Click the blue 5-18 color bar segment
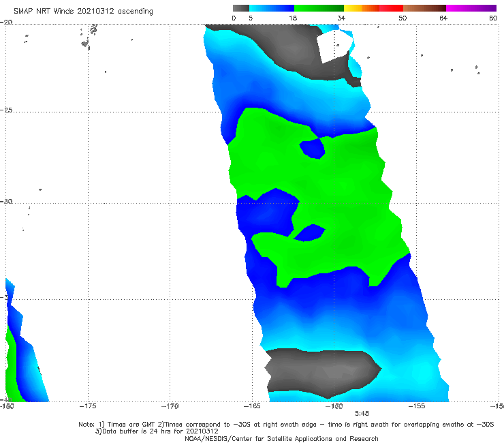 pyautogui.click(x=272, y=8)
